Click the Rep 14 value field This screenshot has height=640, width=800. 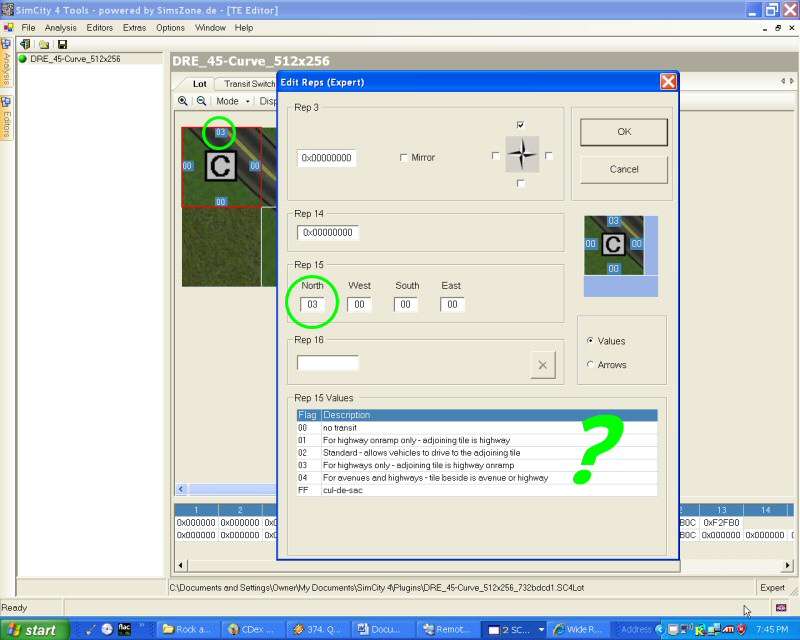328,233
